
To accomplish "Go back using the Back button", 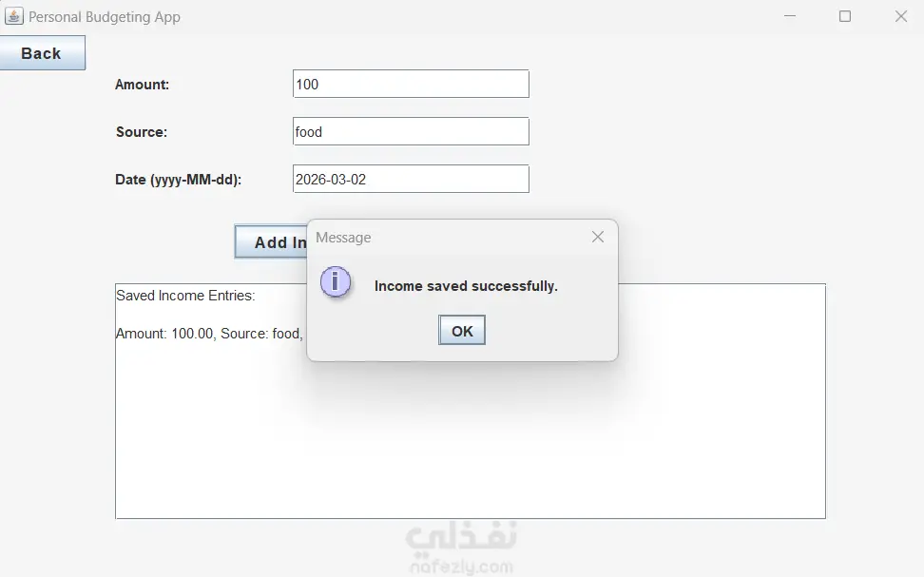I will coord(42,53).
